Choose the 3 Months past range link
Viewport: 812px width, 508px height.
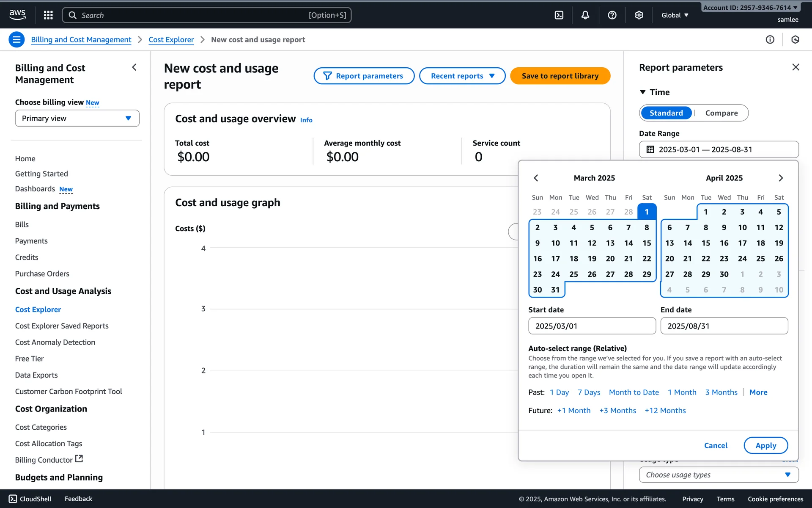click(x=721, y=392)
